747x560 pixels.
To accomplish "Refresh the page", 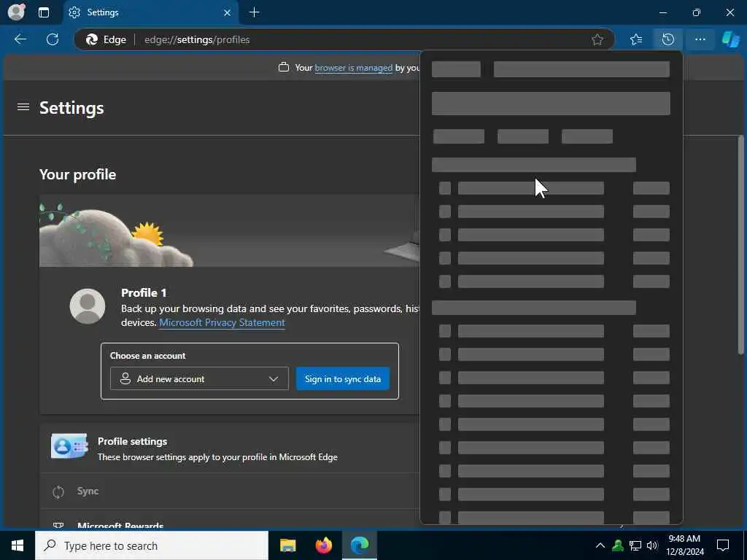I will point(53,39).
